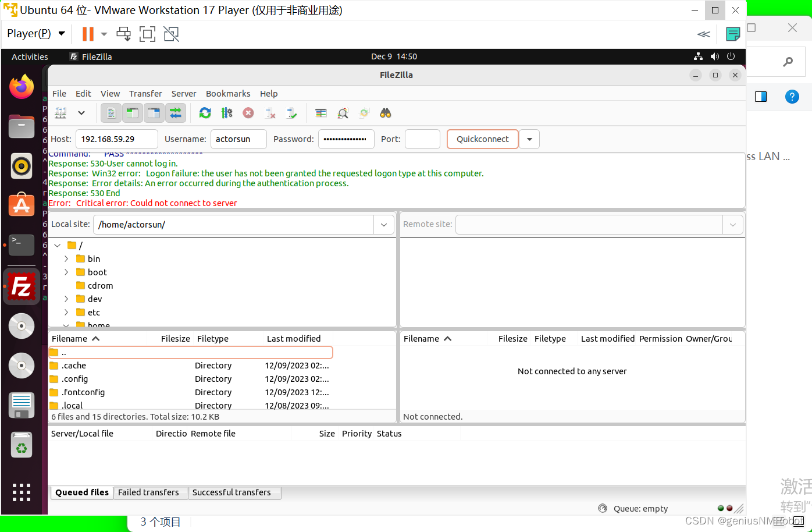Open Trash from the dock

click(22, 446)
